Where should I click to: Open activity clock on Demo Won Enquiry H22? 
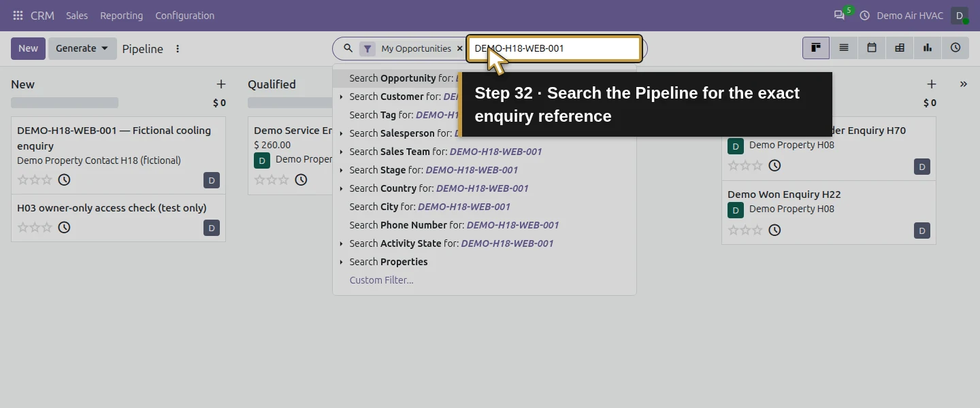click(774, 230)
